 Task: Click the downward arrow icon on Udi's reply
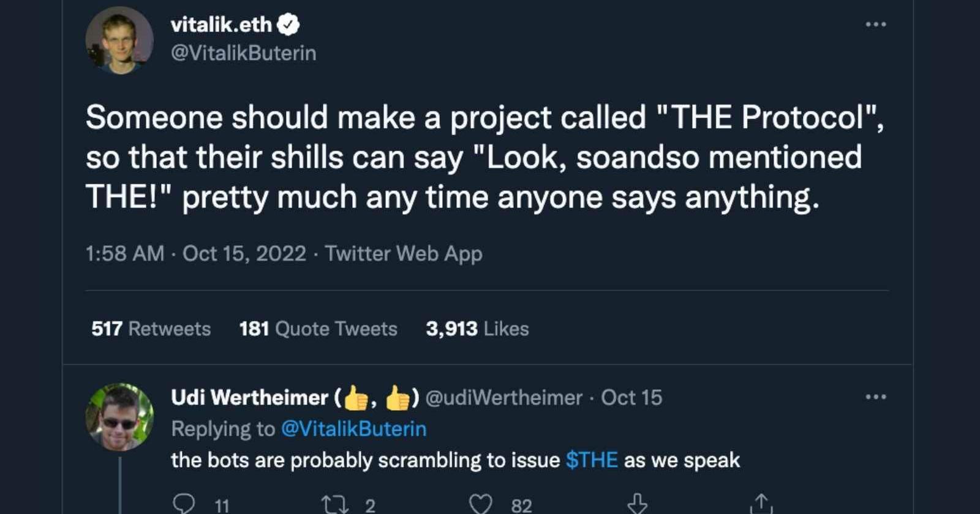pyautogui.click(x=637, y=504)
